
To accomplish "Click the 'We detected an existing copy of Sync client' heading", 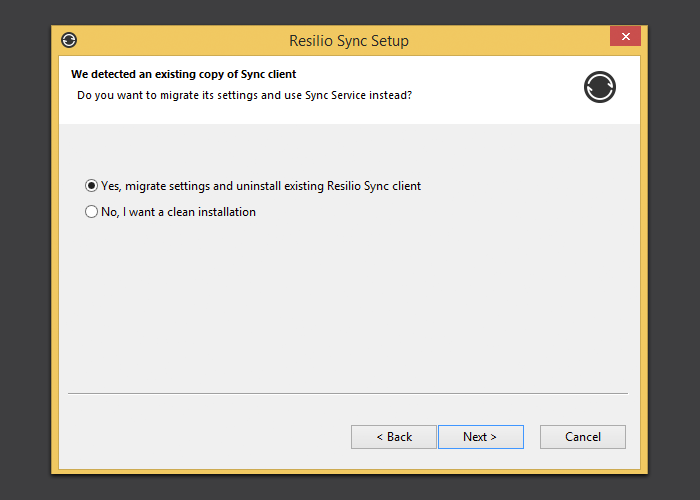I will coord(183,74).
